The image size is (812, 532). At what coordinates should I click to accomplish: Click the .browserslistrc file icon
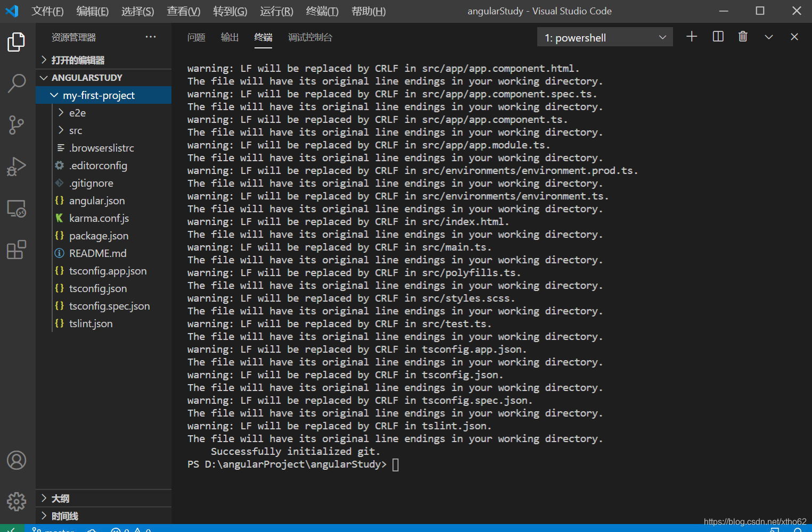pyautogui.click(x=61, y=148)
